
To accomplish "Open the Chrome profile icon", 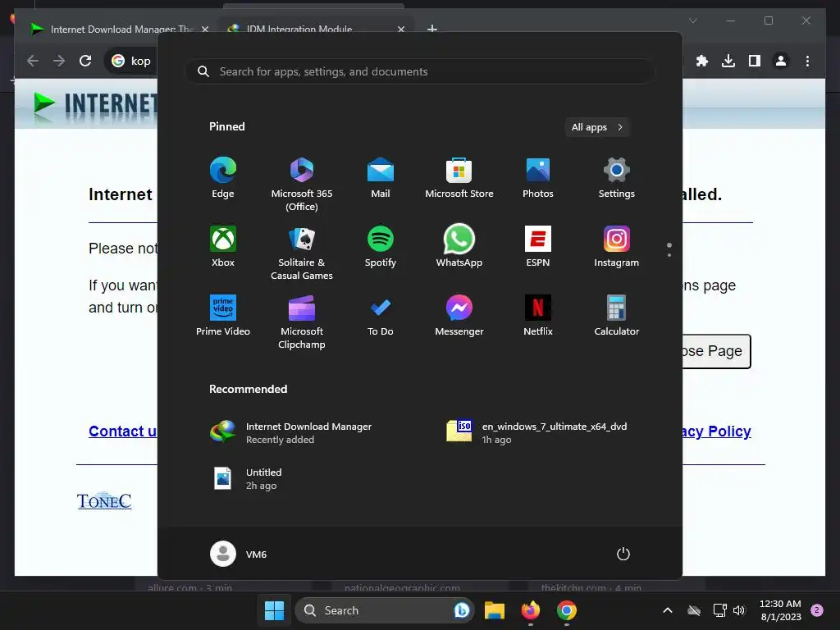I will click(781, 61).
